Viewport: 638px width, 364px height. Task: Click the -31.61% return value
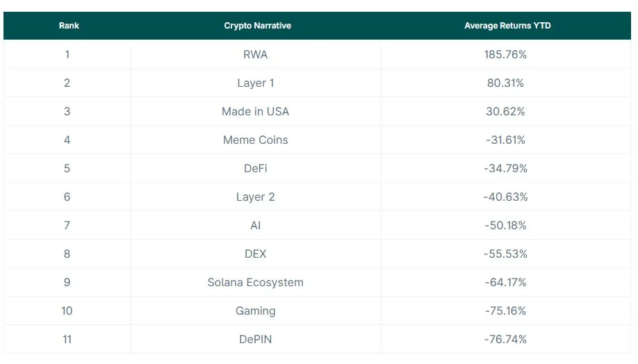tap(505, 140)
